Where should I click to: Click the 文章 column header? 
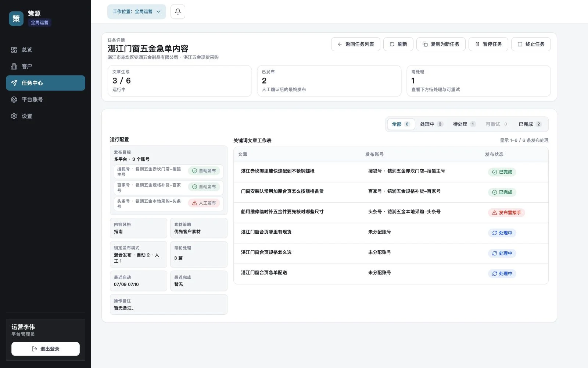(x=243, y=155)
